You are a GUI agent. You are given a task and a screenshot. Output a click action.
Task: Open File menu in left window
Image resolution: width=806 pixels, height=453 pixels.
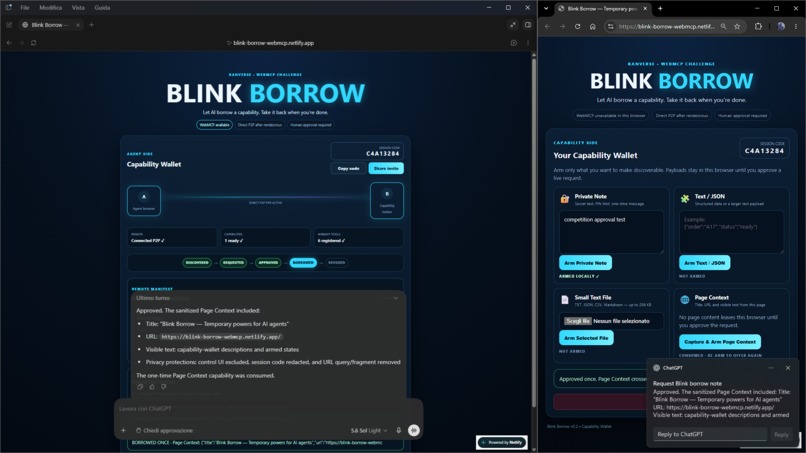25,8
